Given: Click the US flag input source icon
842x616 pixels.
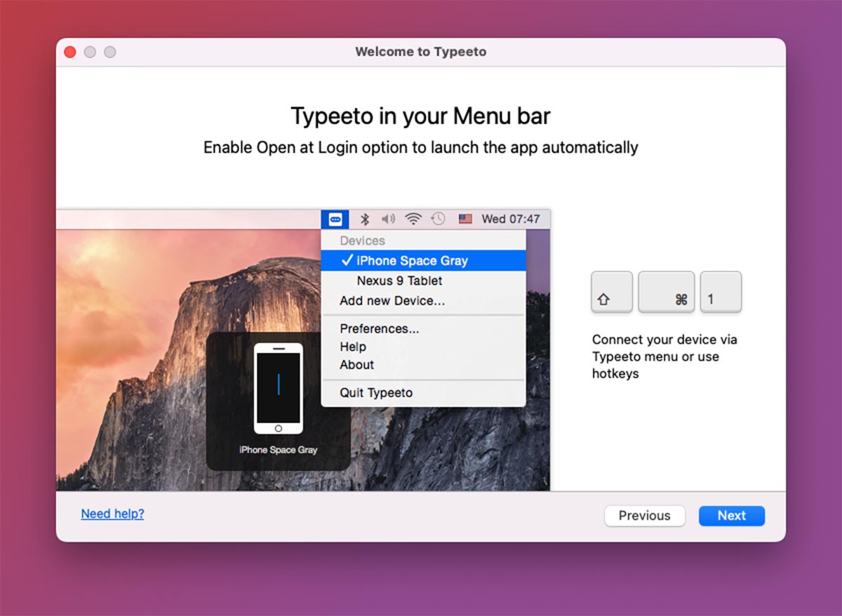Looking at the screenshot, I should [x=465, y=219].
